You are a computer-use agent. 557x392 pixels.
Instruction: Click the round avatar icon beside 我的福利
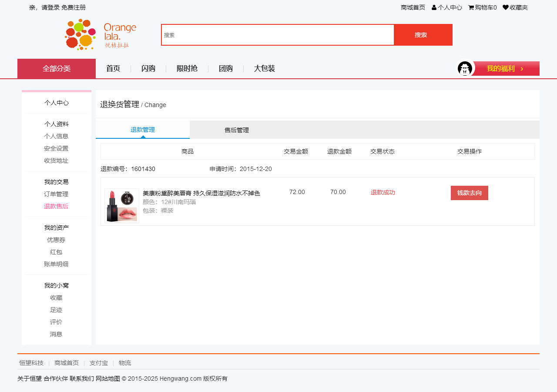[x=465, y=68]
